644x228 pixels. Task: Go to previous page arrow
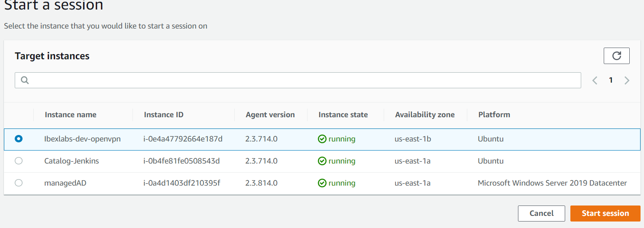click(595, 80)
